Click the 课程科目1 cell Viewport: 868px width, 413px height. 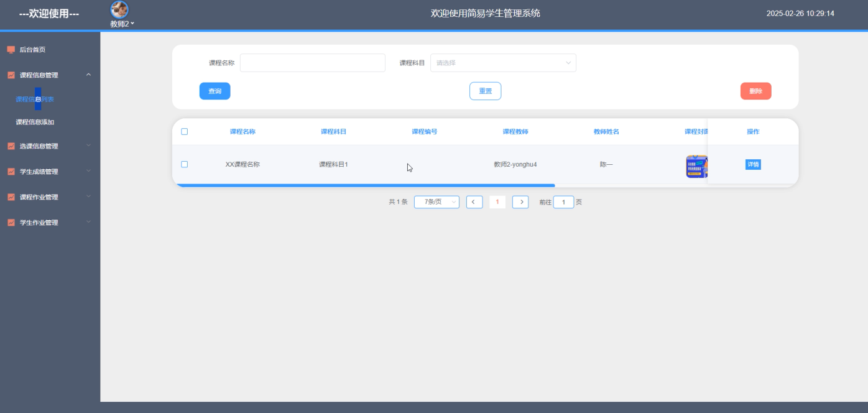point(333,165)
